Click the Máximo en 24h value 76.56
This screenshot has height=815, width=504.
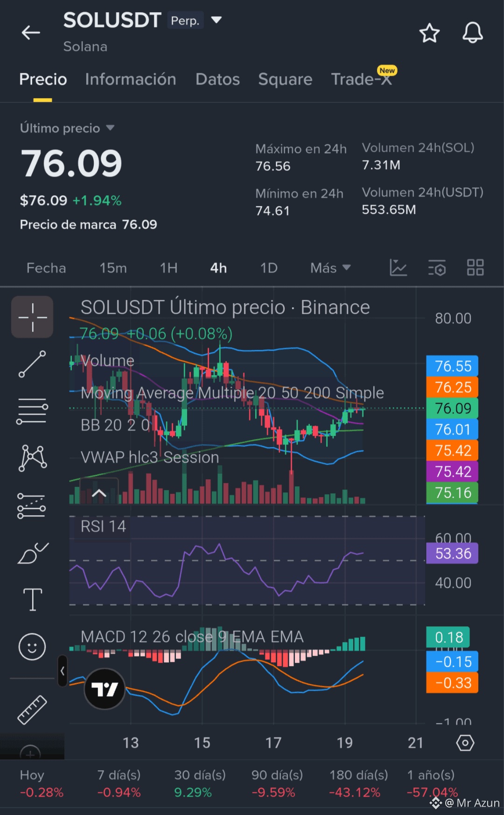pos(273,166)
